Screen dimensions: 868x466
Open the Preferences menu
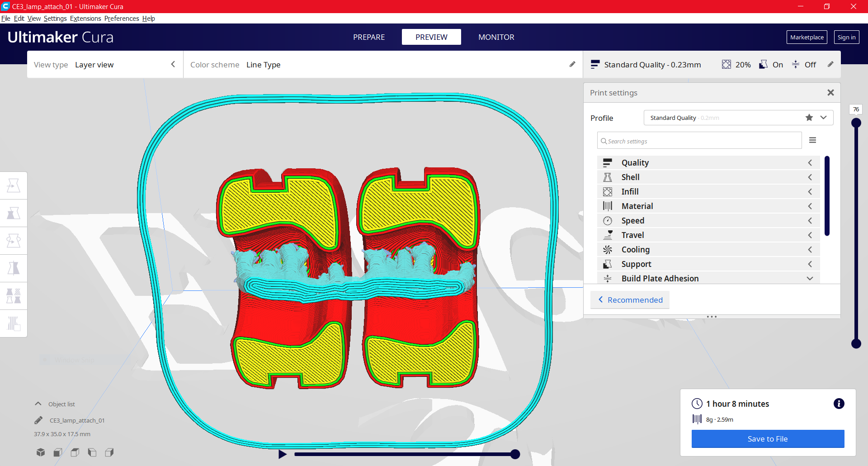[x=122, y=19]
